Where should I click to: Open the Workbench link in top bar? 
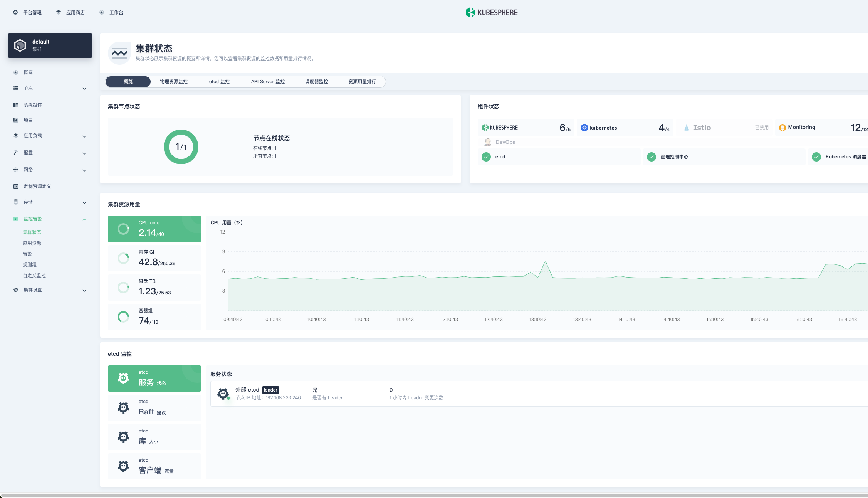pyautogui.click(x=116, y=13)
